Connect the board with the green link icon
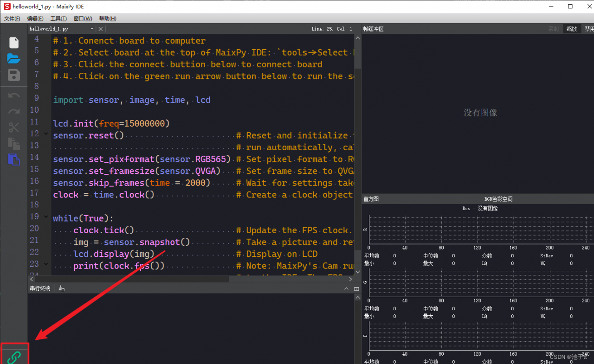Viewport: 594px width, 364px height. tap(14, 357)
